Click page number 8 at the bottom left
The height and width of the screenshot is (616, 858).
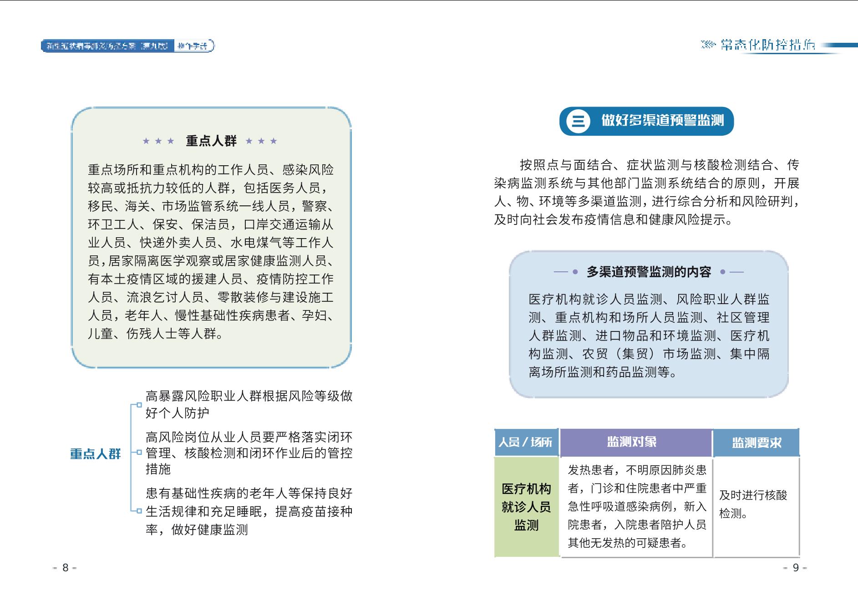pyautogui.click(x=65, y=568)
